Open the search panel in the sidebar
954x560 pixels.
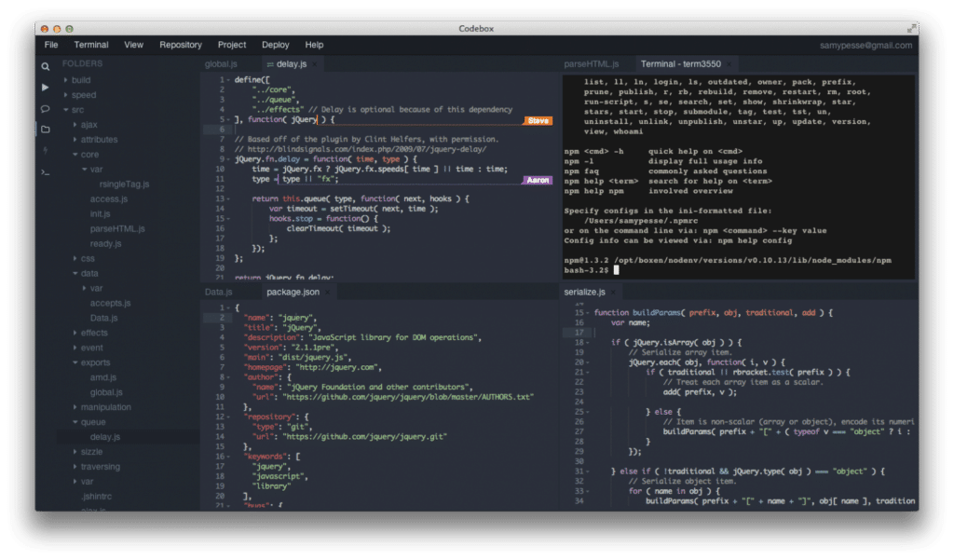[46, 67]
